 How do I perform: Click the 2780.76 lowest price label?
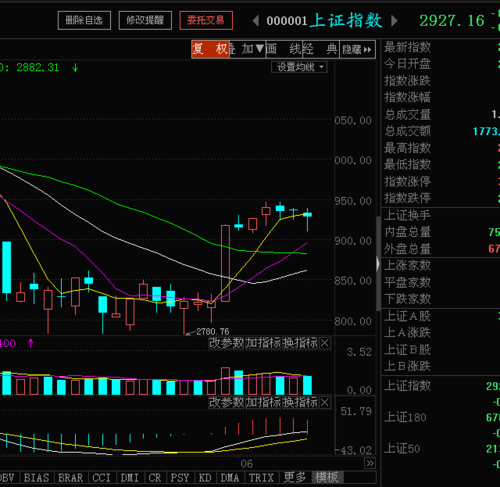point(213,332)
